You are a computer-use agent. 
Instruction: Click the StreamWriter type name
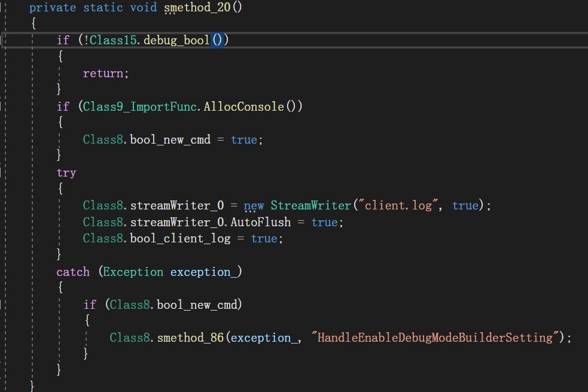tap(311, 205)
